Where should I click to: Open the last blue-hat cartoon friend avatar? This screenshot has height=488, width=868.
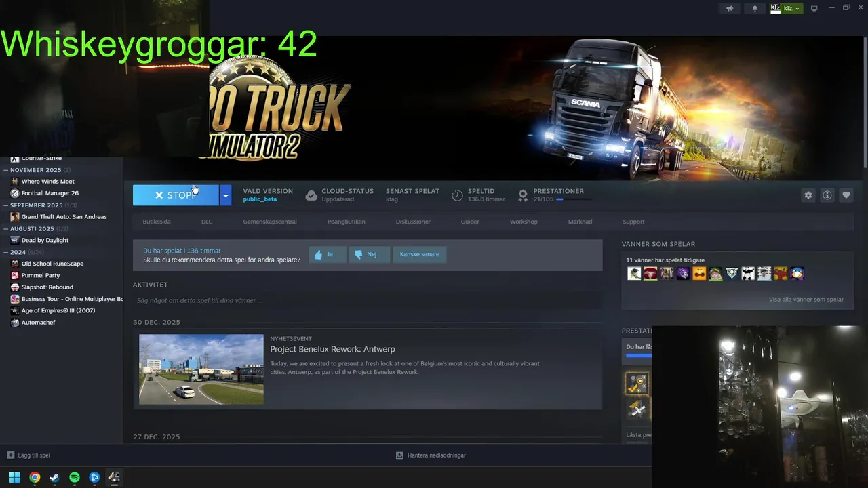click(797, 274)
